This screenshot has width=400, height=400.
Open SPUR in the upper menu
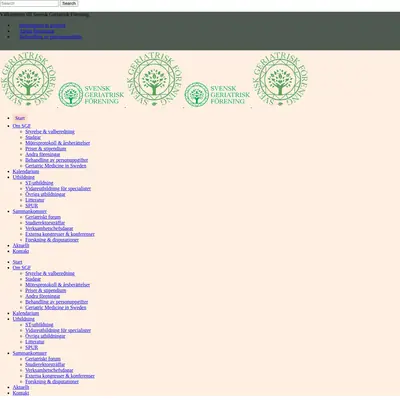click(x=32, y=206)
